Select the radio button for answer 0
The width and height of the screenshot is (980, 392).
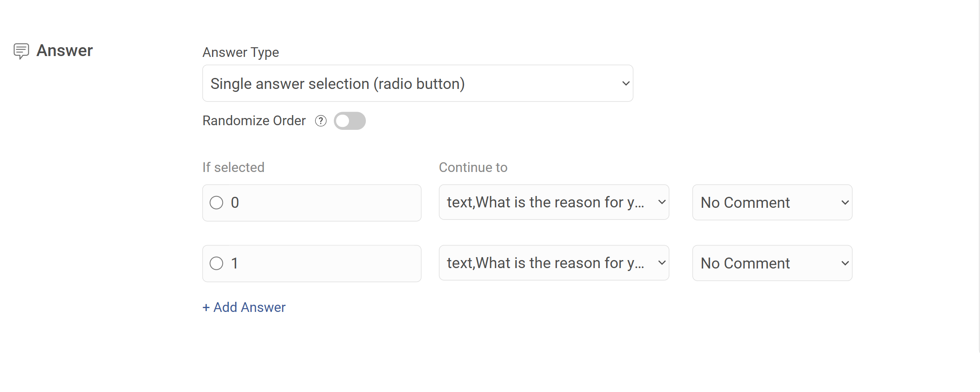point(216,203)
